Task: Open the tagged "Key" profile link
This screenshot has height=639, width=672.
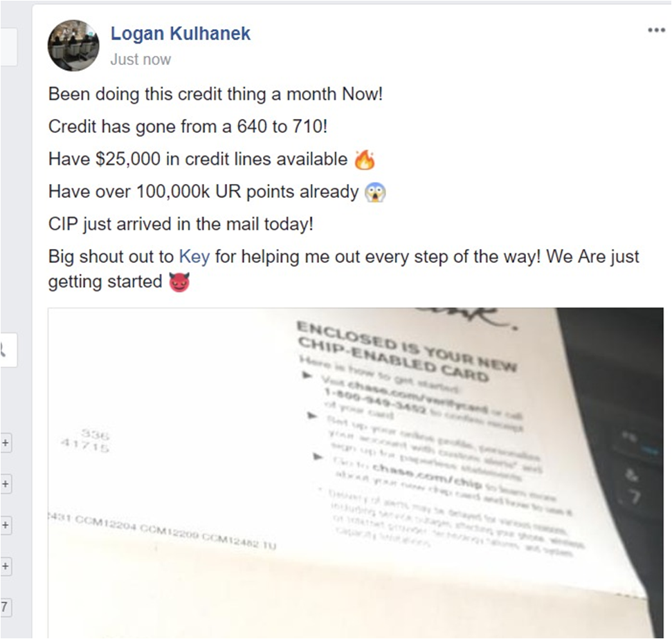Action: tap(194, 256)
